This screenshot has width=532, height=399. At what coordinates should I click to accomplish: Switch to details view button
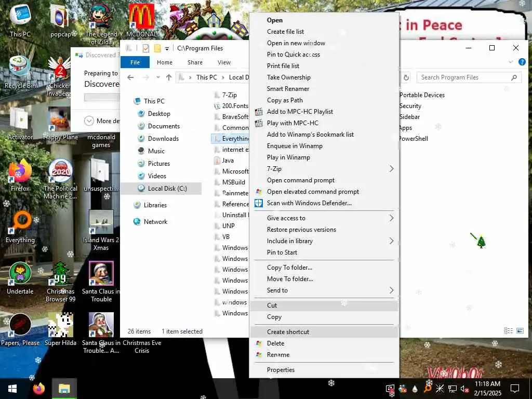point(508,330)
